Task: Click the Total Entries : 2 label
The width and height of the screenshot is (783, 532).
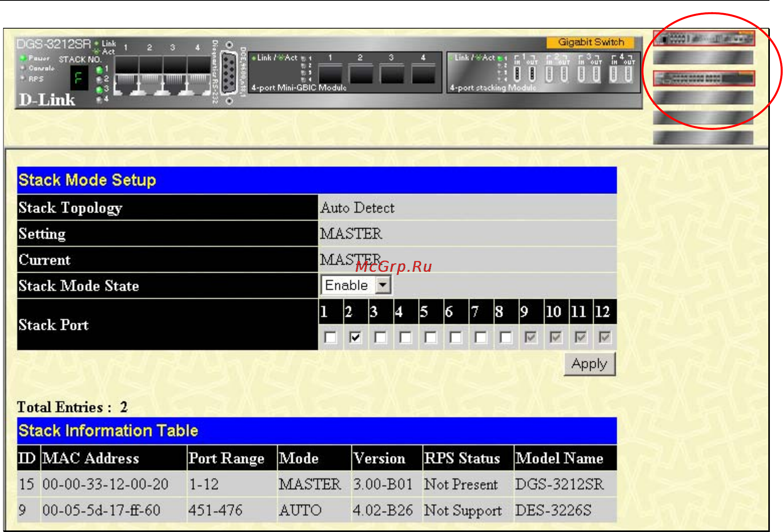Action: (72, 407)
